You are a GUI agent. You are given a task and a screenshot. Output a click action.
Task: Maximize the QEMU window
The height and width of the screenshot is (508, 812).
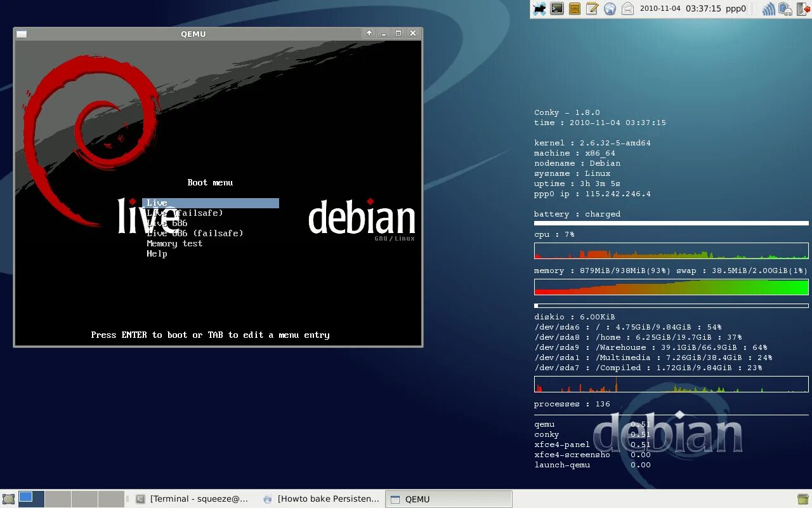tap(398, 34)
